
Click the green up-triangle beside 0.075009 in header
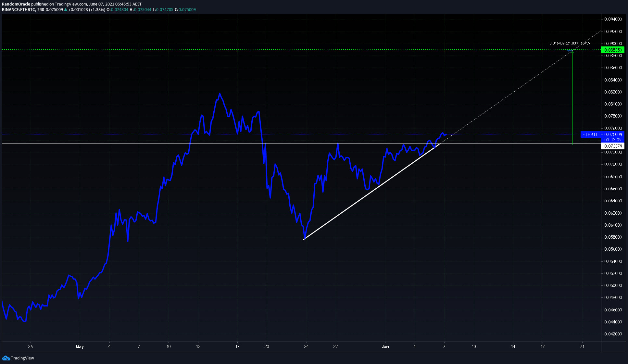tap(66, 10)
